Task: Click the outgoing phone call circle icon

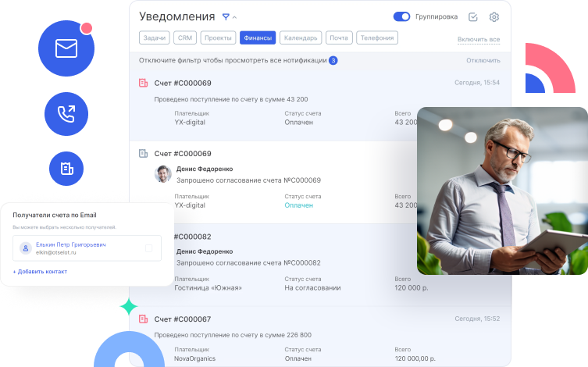Action: point(66,114)
